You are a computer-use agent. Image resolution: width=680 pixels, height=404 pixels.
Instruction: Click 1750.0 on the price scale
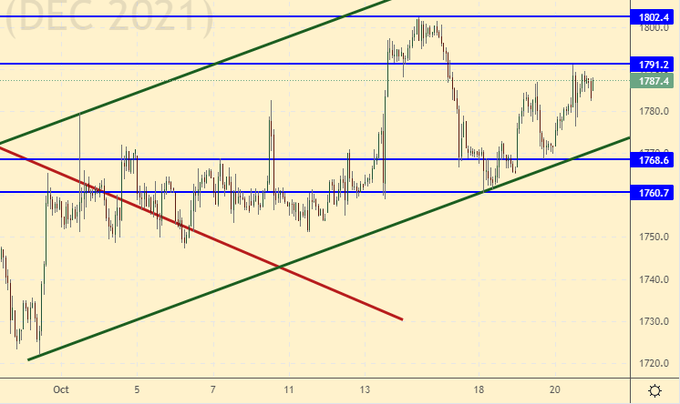click(654, 237)
